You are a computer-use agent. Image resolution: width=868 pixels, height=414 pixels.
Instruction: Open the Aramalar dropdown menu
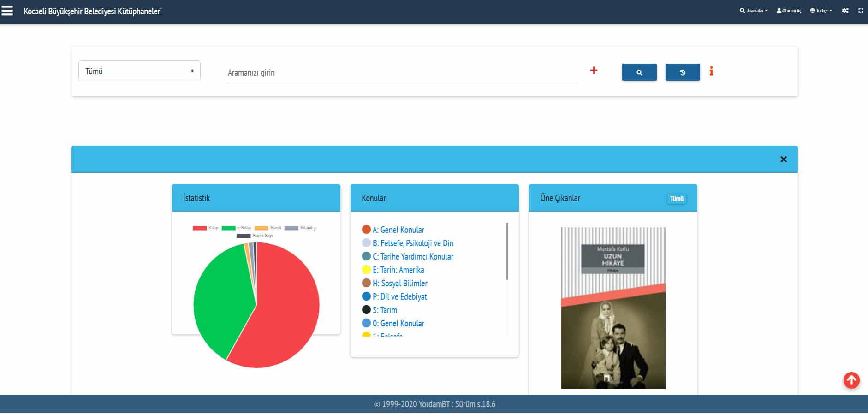click(754, 11)
